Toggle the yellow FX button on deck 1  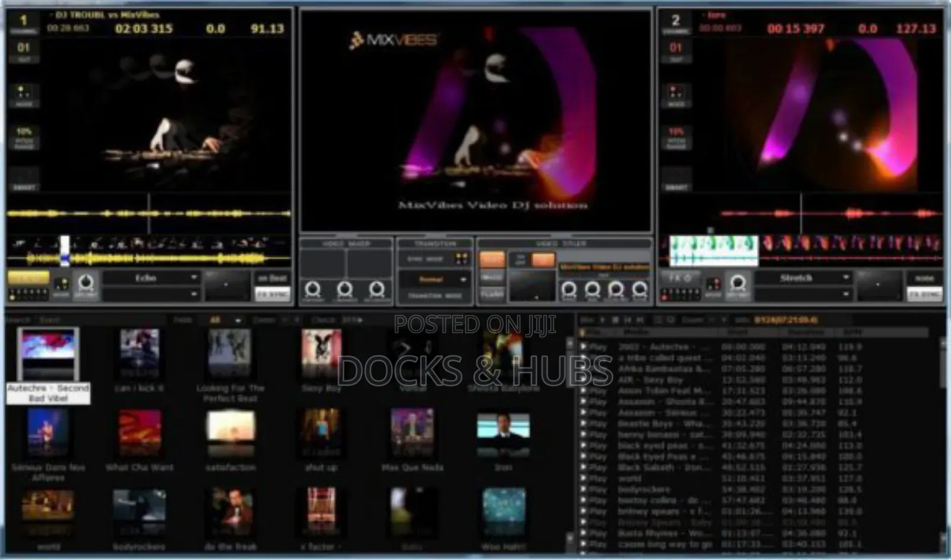click(29, 278)
